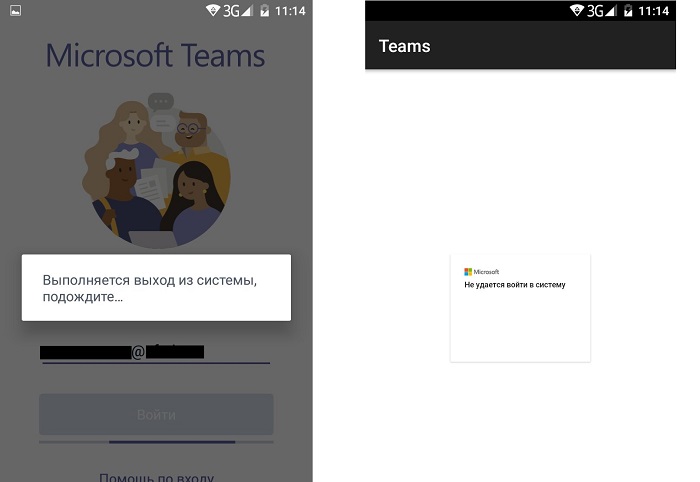Tap the Wi-Fi icon in left phone status bar
The width and height of the screenshot is (700, 482).
(x=213, y=10)
